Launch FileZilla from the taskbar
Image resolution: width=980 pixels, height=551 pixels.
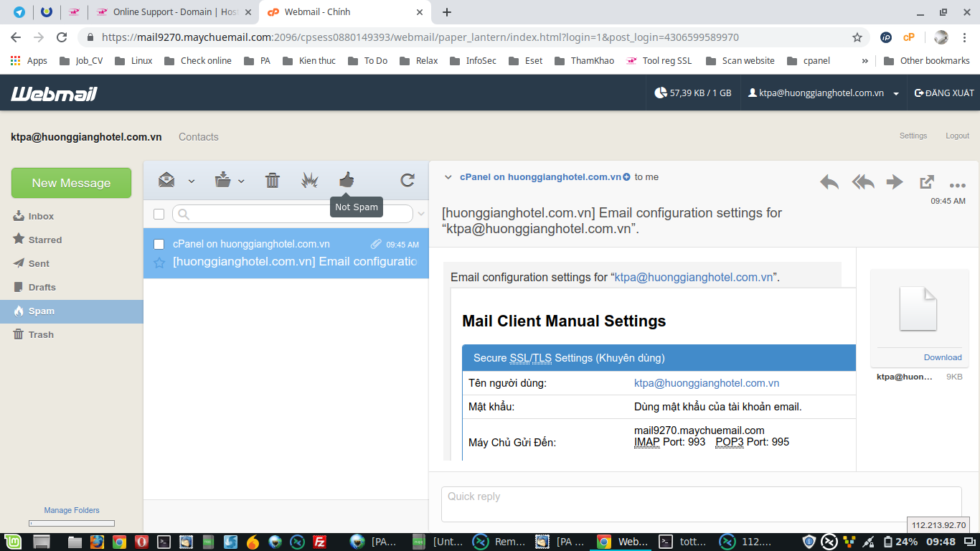pyautogui.click(x=320, y=542)
